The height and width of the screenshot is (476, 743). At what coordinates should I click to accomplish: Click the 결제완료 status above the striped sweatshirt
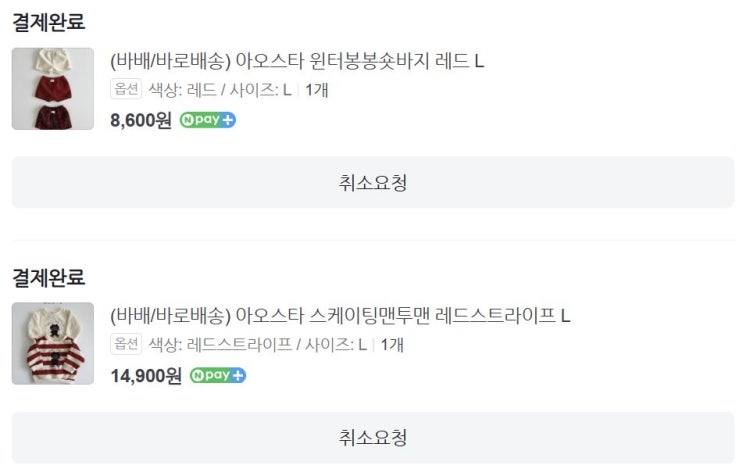[x=48, y=277]
